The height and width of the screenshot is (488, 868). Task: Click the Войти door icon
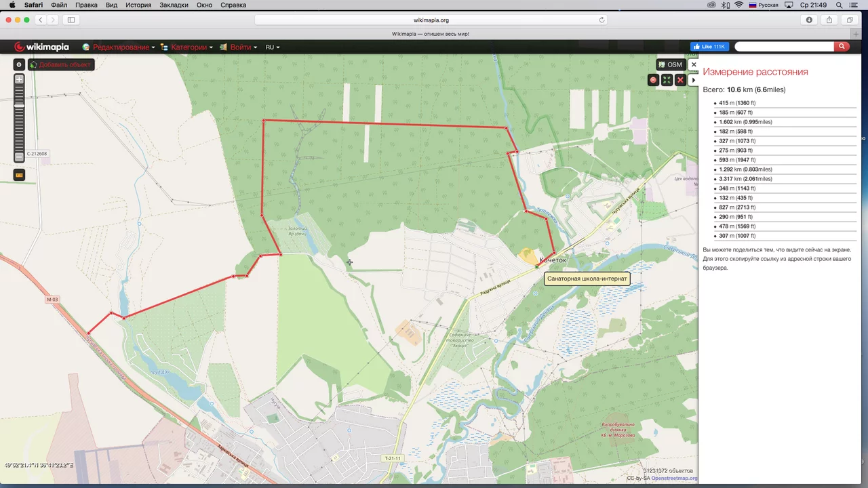[x=223, y=47]
